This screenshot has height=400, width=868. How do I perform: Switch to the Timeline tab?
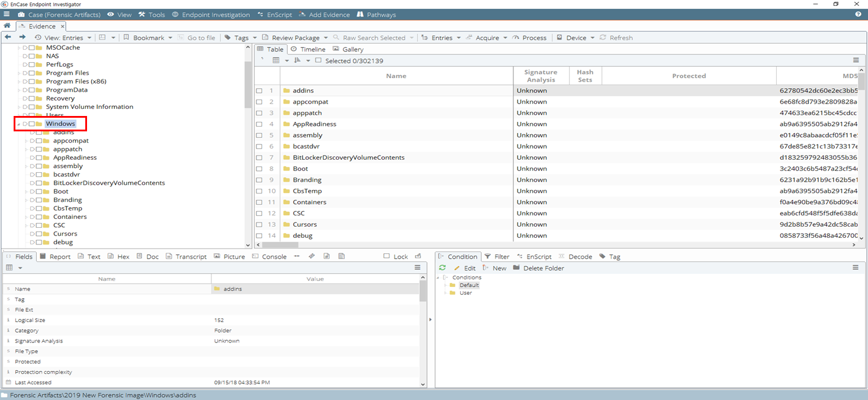[308, 49]
